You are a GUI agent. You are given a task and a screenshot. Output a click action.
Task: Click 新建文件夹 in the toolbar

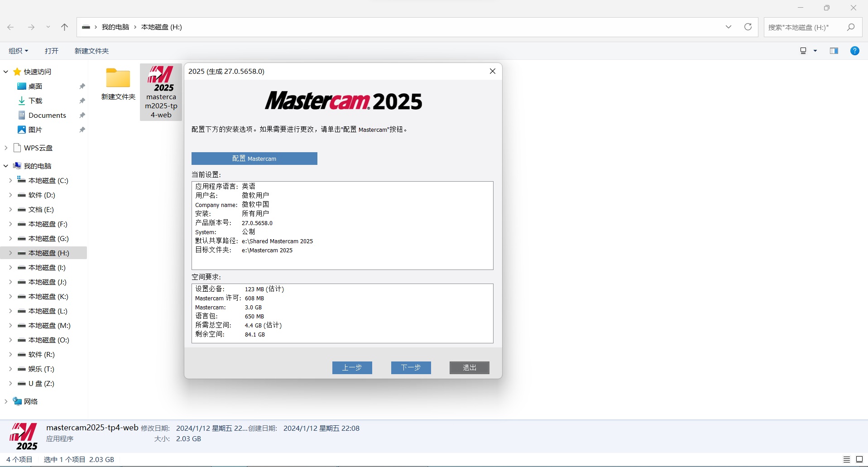point(91,51)
